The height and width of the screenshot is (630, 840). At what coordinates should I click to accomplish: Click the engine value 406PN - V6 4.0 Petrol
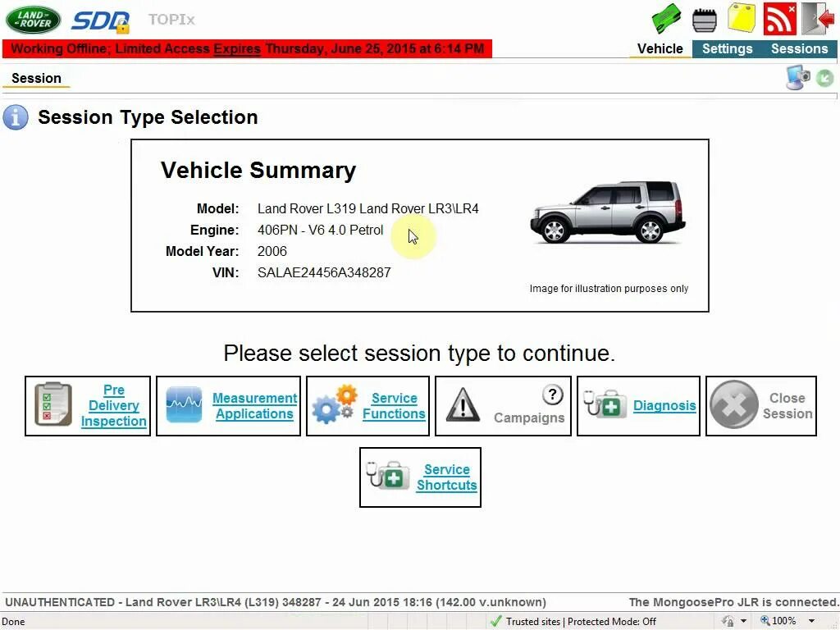[x=321, y=231]
